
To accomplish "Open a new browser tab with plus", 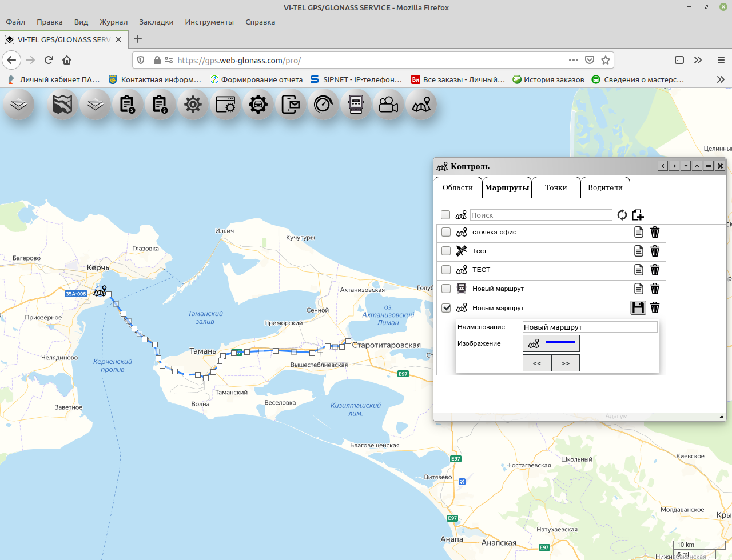I will tap(137, 39).
